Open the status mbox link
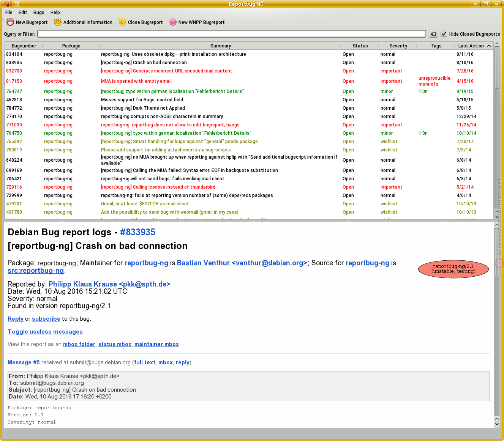The width and height of the screenshot is (504, 441). 115,344
